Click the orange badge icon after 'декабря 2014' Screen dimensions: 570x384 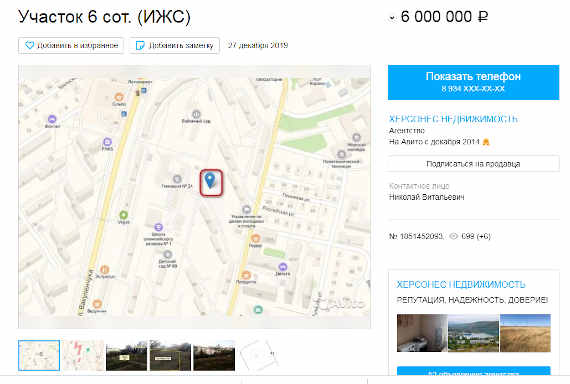(486, 142)
